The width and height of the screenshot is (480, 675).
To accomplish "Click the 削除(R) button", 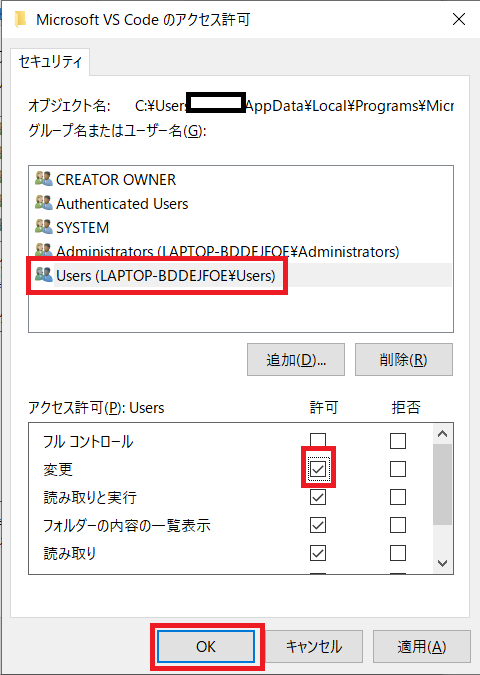I will coord(404,359).
